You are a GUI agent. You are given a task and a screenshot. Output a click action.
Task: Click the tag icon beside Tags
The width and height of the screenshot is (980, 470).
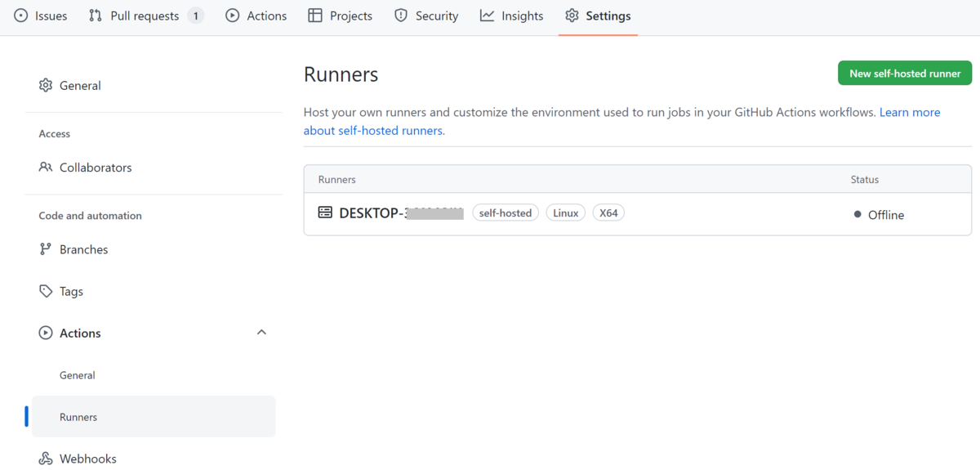point(46,291)
